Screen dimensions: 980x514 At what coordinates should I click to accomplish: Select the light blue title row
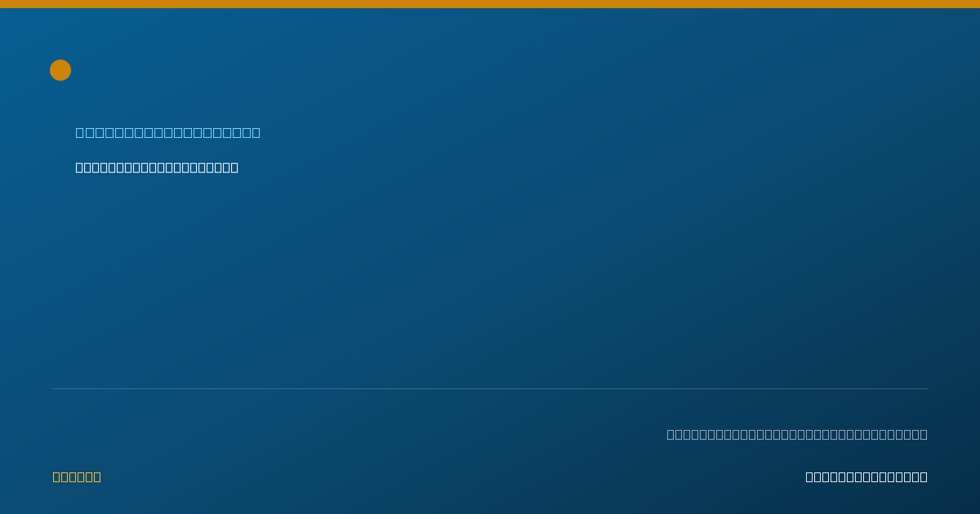click(168, 132)
